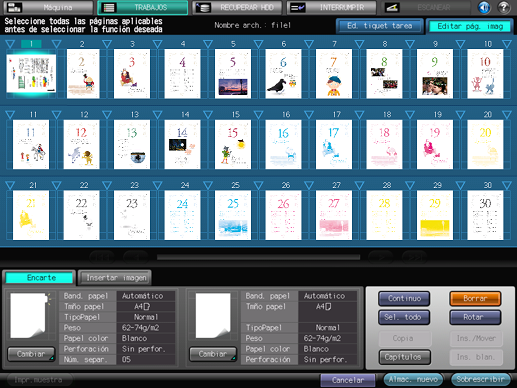Click the insertion triangle before page 5
This screenshot has height=388, width=517.
click(208, 44)
